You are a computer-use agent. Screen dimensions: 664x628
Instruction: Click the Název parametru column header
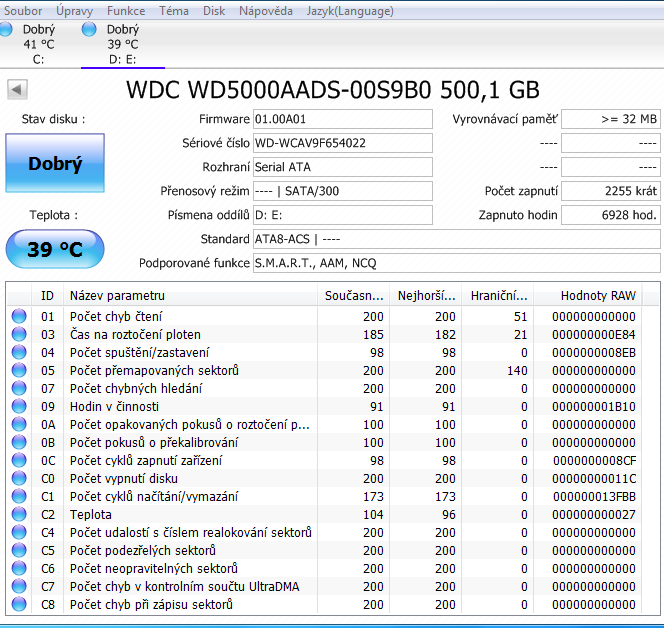tap(117, 296)
